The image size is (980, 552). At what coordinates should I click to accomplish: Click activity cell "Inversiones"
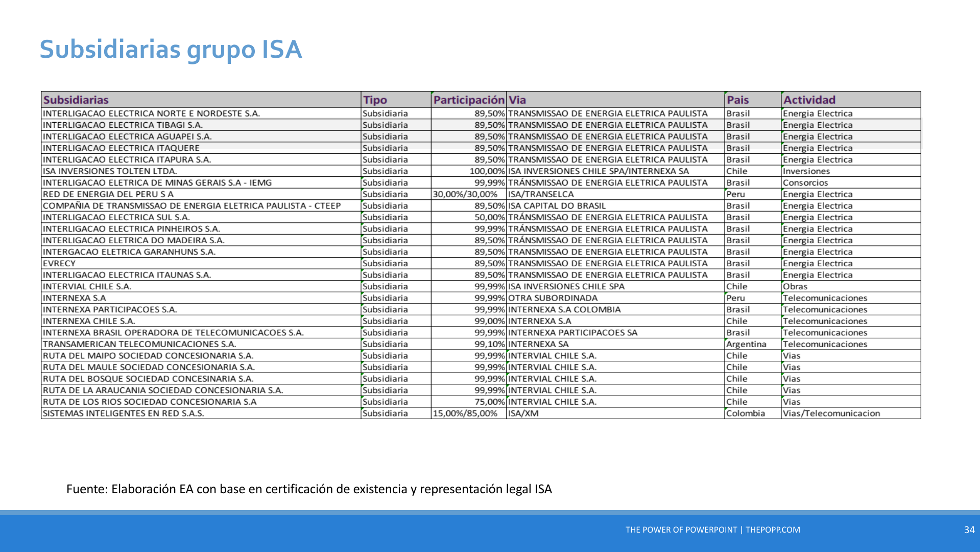[x=851, y=171]
